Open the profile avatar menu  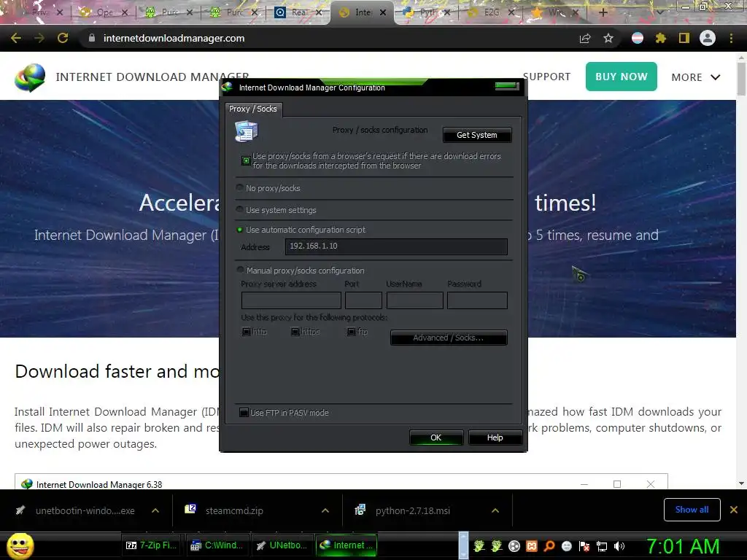[x=708, y=38]
